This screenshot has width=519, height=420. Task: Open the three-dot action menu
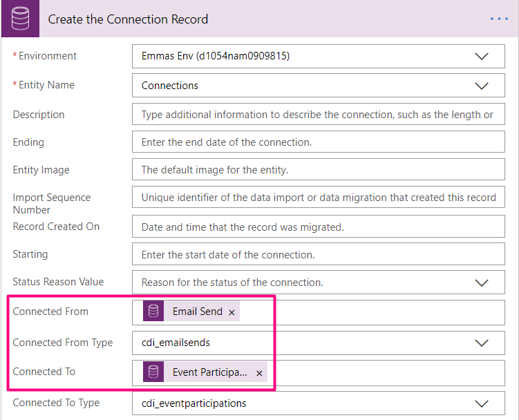coord(499,19)
